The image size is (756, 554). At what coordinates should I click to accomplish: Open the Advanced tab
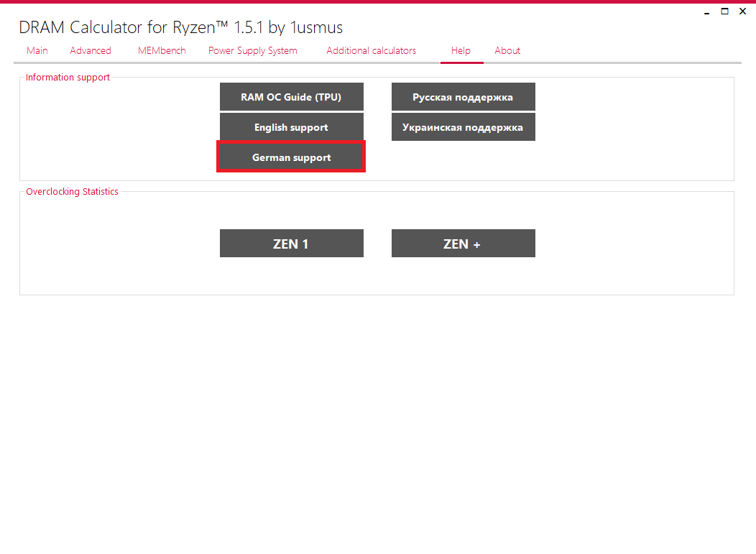pos(91,50)
